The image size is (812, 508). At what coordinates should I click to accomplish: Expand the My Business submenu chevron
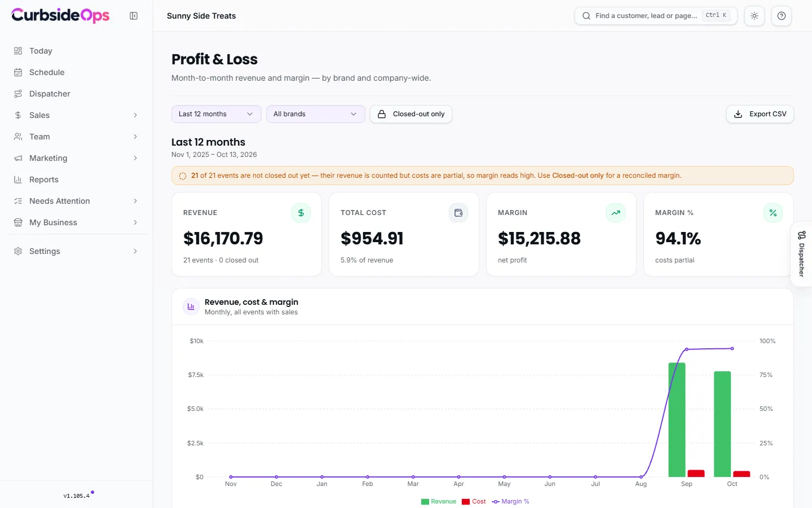click(135, 222)
